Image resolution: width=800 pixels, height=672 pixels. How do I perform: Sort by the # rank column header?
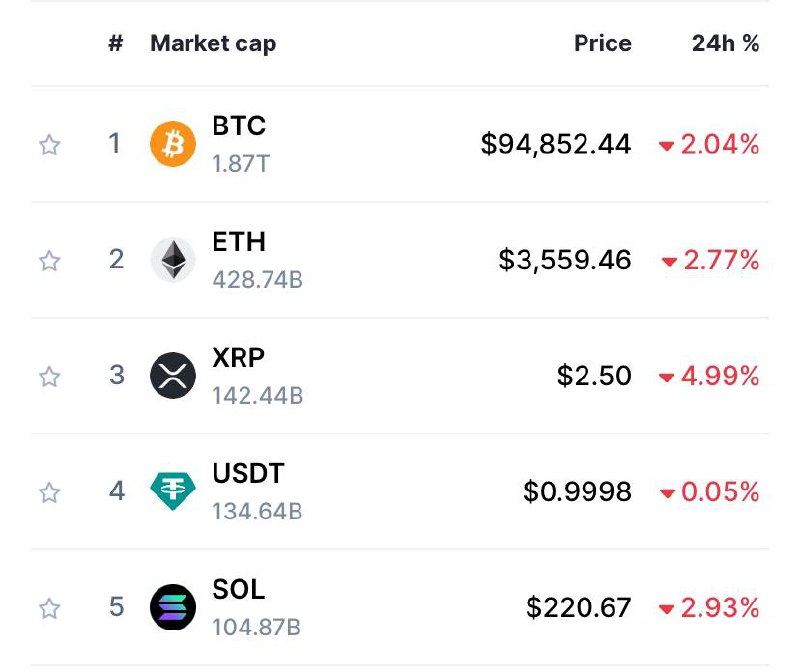coord(116,43)
